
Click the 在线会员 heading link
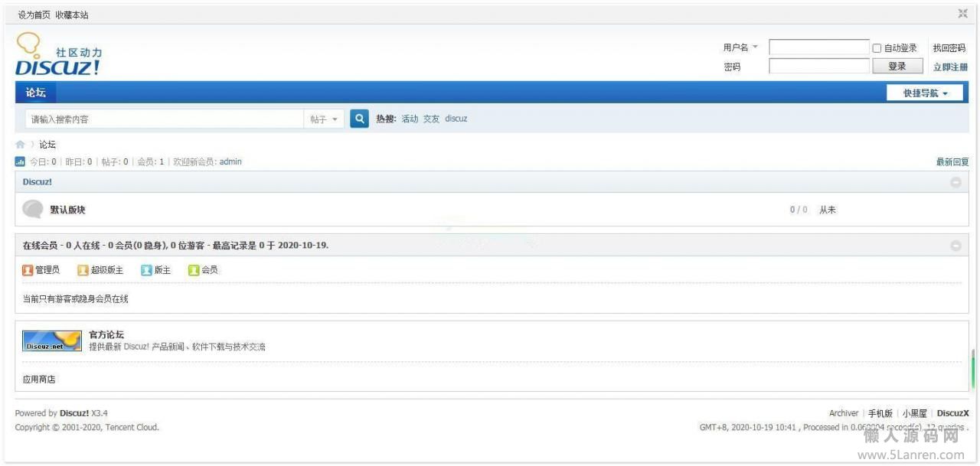coord(40,246)
